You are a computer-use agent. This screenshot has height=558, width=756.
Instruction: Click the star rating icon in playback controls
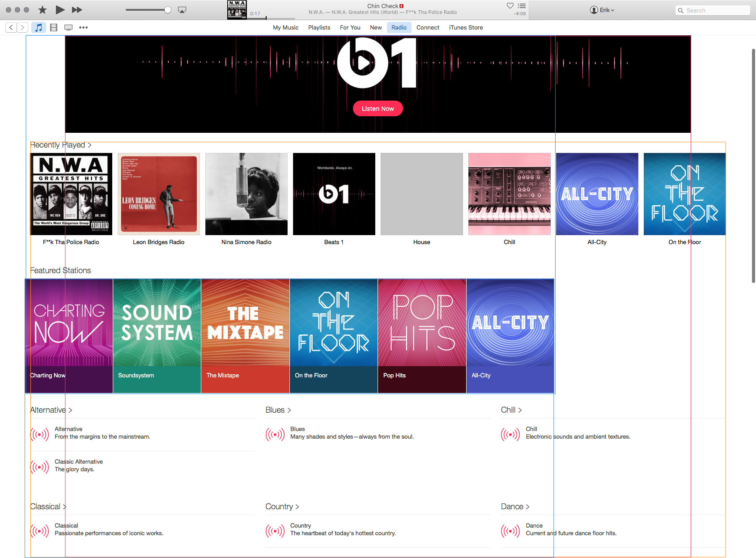(42, 10)
